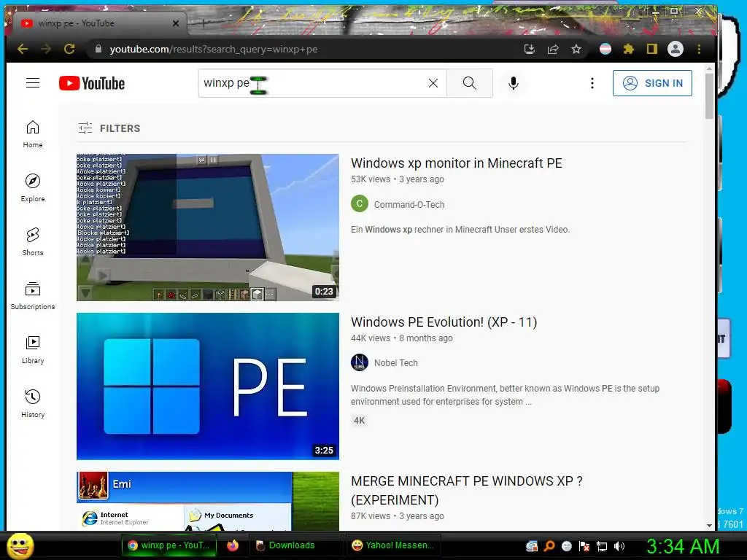This screenshot has height=560, width=747.
Task: Switch to Downloads taskbar window
Action: (295, 545)
